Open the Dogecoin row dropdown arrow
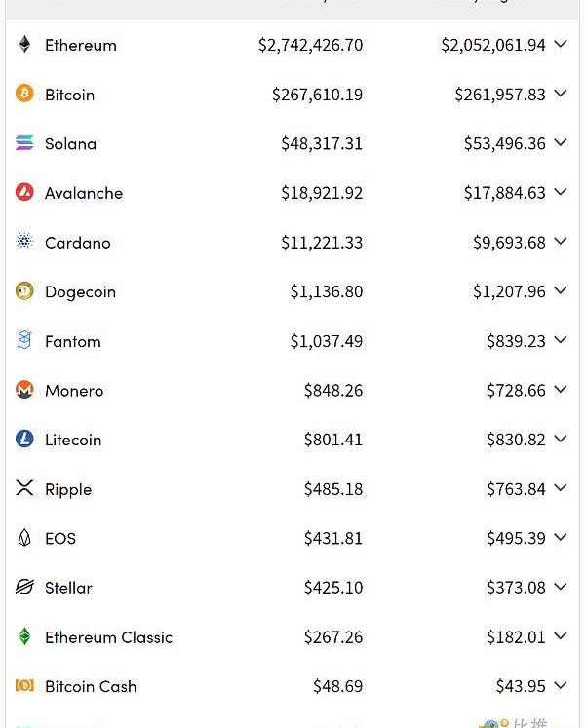585x728 pixels. [560, 291]
